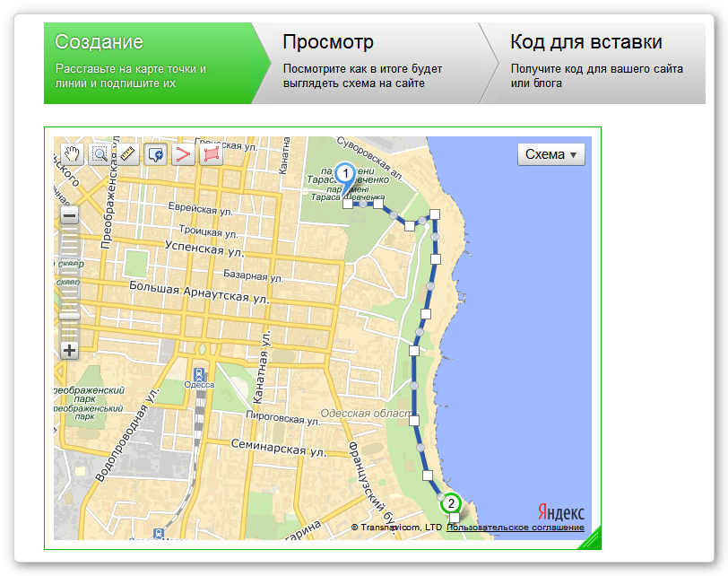
Task: Select the hand pan tool
Action: (71, 154)
